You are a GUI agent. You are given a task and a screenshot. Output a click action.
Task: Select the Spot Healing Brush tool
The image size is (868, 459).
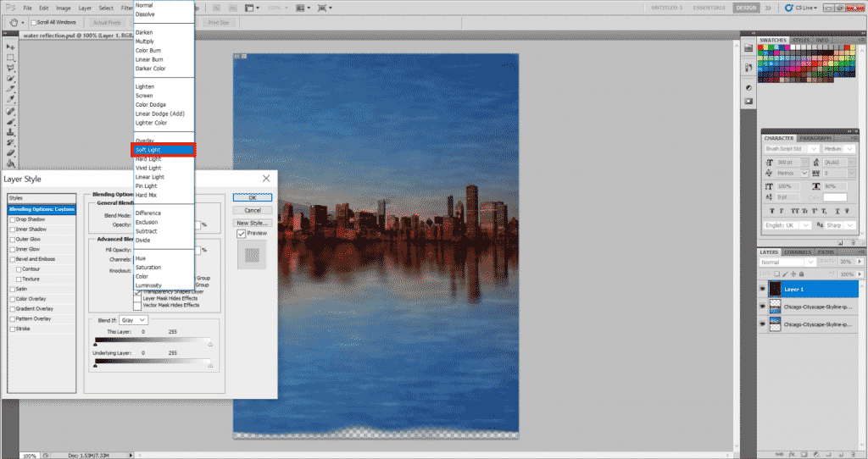click(x=10, y=111)
